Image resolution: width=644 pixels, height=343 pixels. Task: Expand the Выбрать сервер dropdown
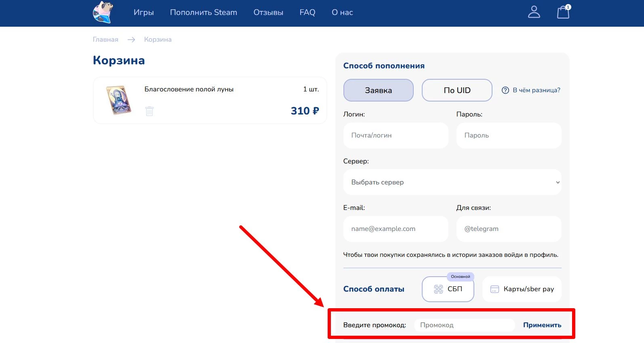(x=452, y=182)
